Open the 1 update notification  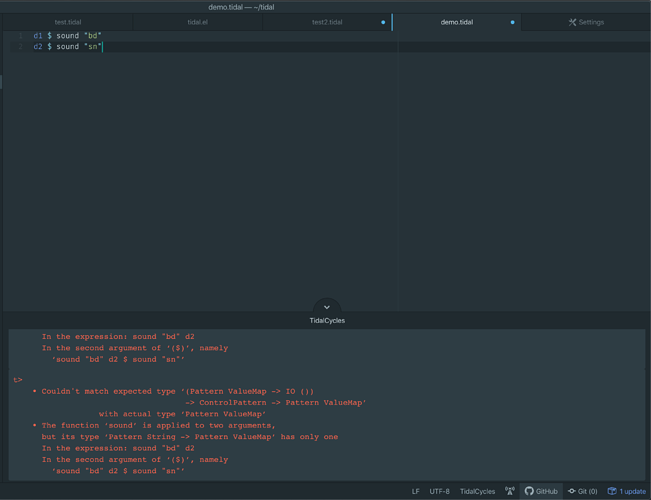pyautogui.click(x=627, y=491)
